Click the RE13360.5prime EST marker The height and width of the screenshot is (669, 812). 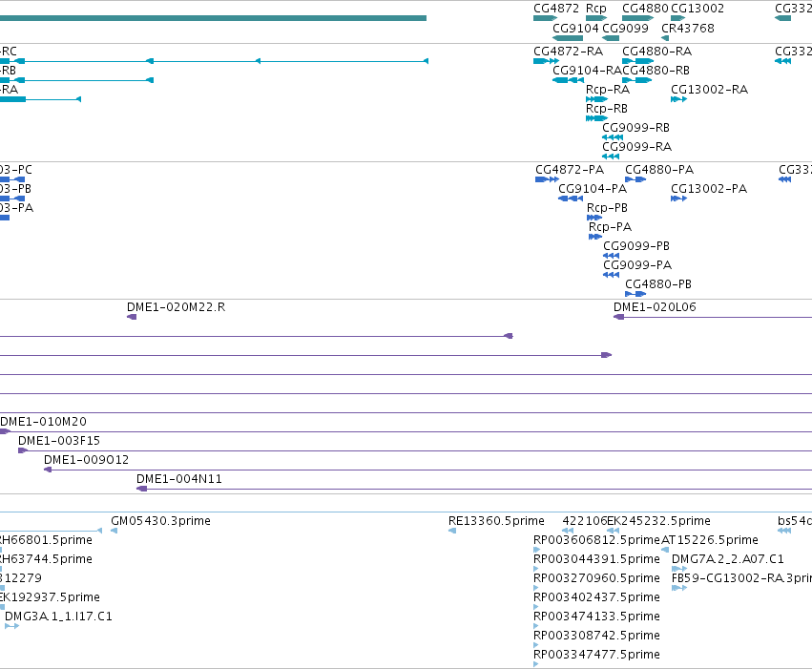(452, 531)
